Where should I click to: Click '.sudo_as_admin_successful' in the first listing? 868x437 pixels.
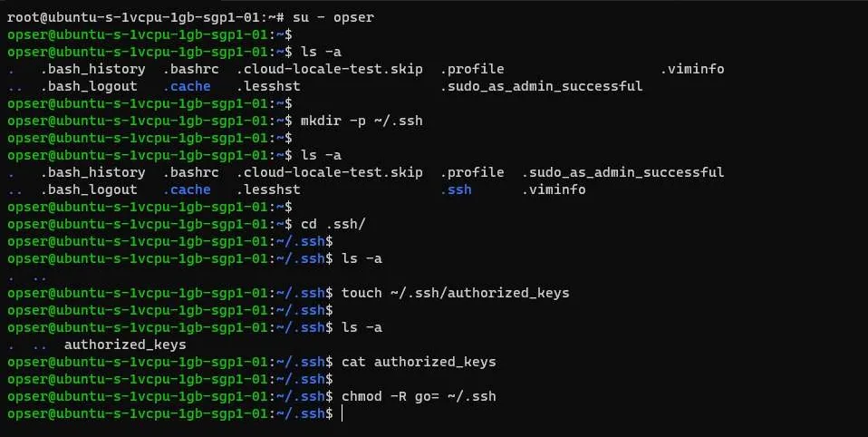[x=542, y=86]
